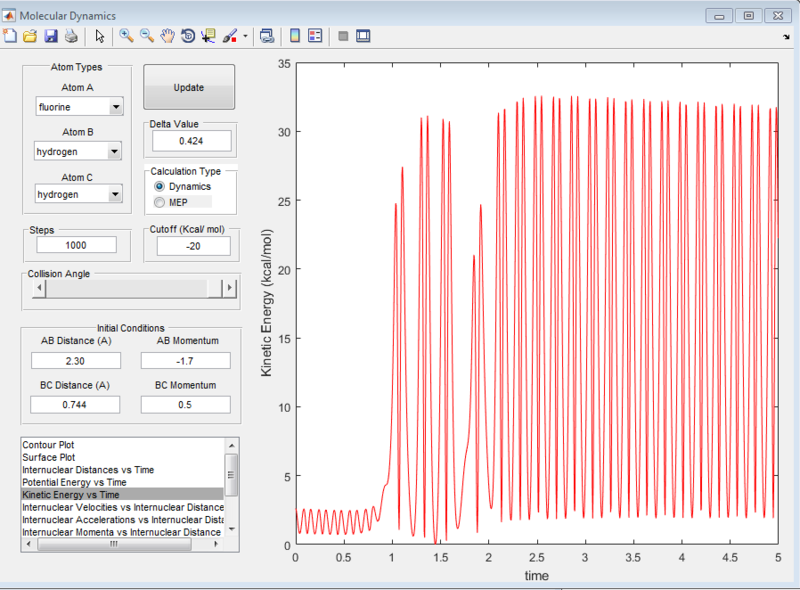This screenshot has width=800, height=590.
Task: Select Surface Plot in the list
Action: [122, 457]
